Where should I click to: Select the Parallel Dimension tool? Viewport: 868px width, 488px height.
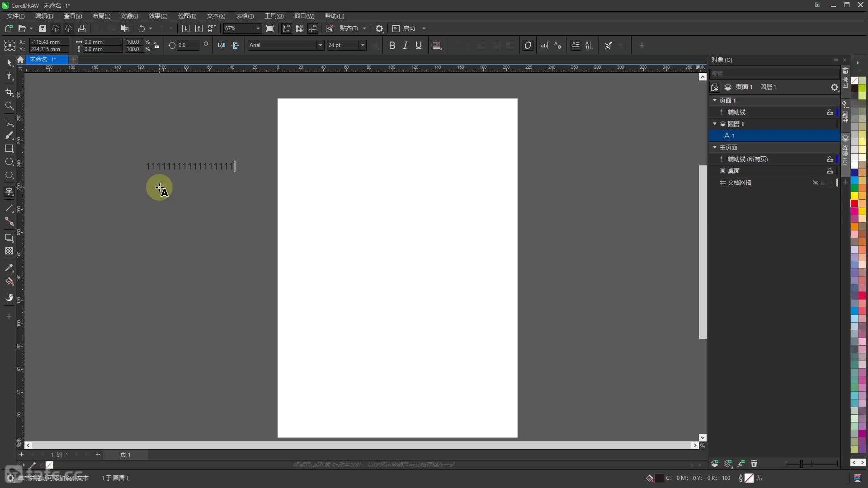point(9,208)
